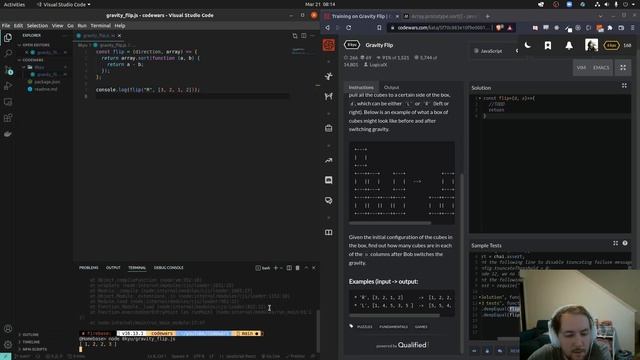Expand the TIMELINE section

coord(31,342)
